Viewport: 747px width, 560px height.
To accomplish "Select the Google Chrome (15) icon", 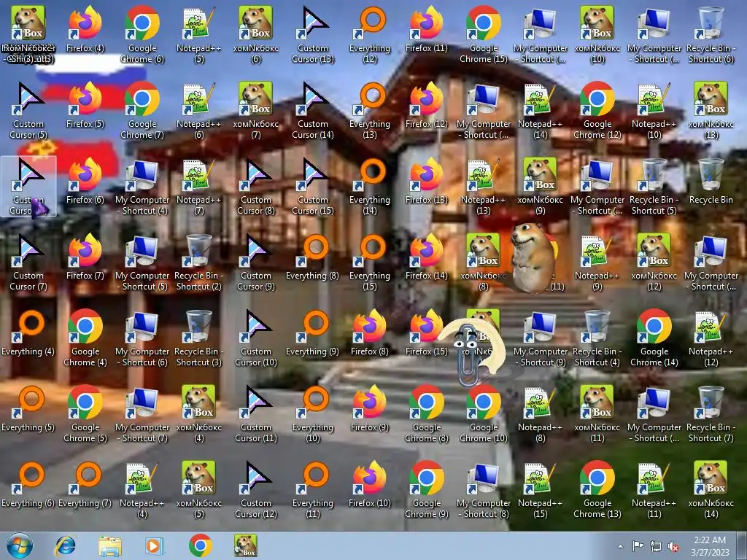I will click(484, 34).
